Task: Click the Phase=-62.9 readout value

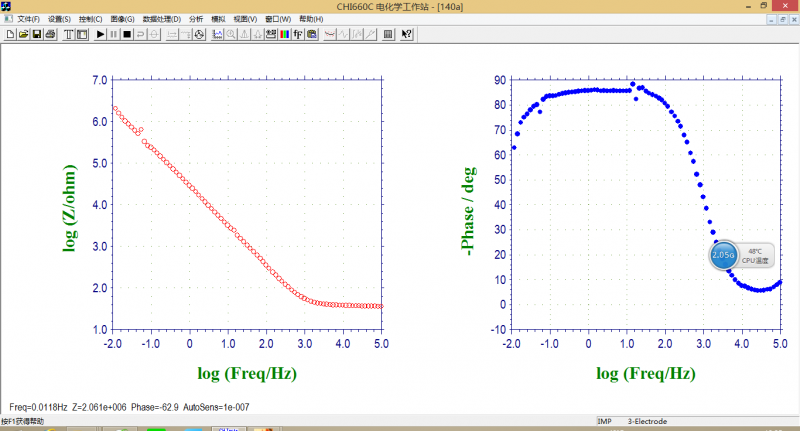Action: 155,407
